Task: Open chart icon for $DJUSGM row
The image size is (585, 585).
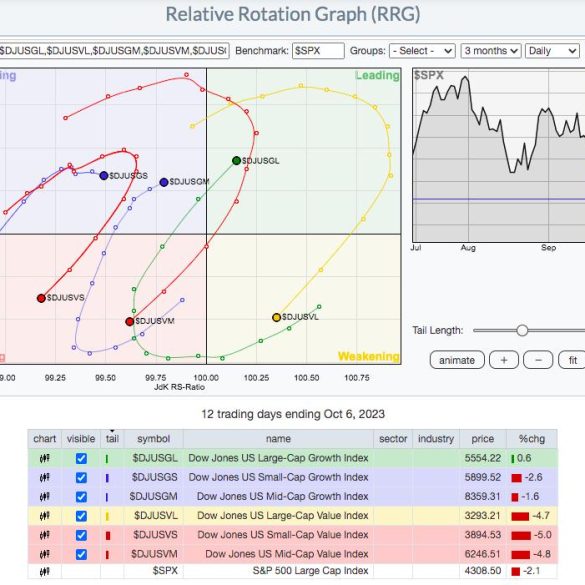Action: 44,497
